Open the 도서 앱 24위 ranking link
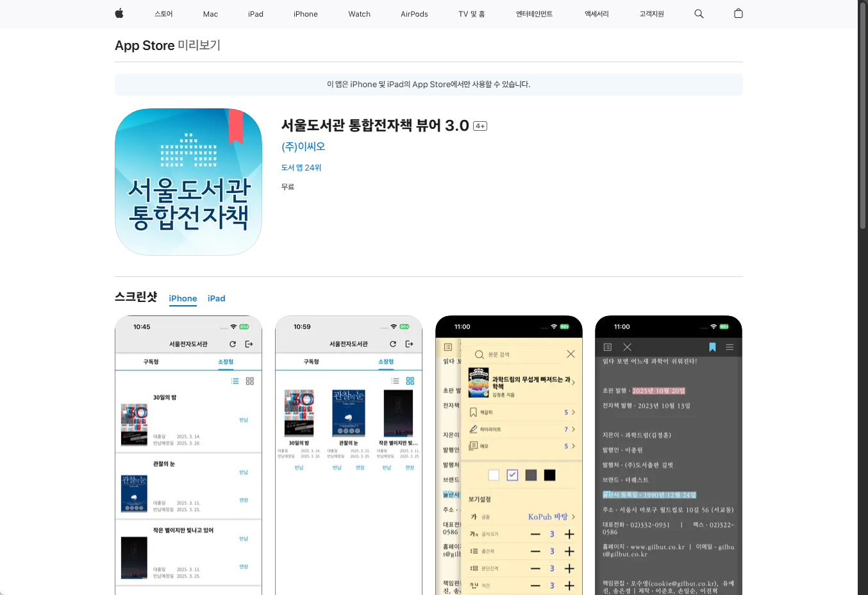The width and height of the screenshot is (868, 595). [x=301, y=167]
